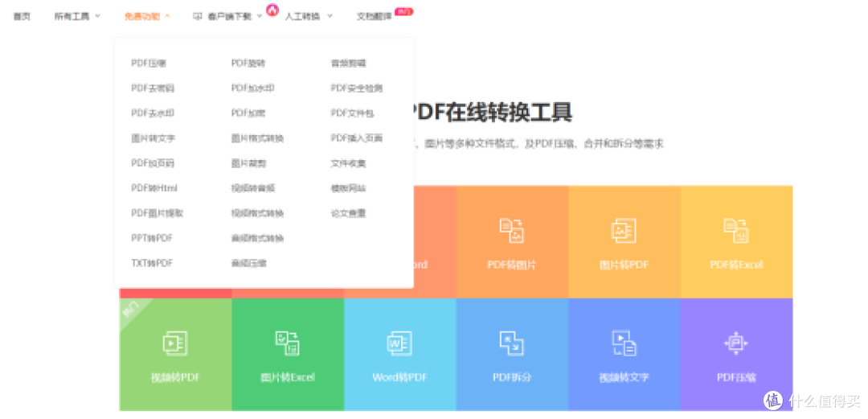The height and width of the screenshot is (419, 868).
Task: Select 音频压缩 in the menu
Action: (248, 263)
